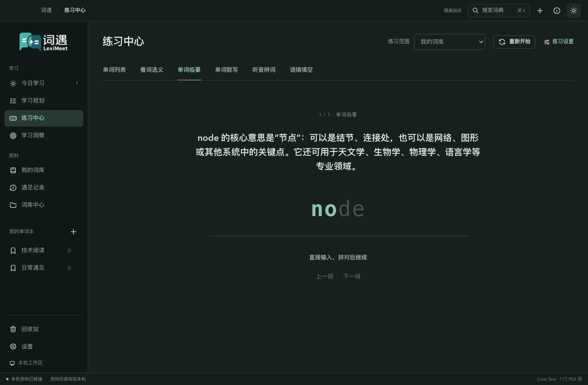Switch to the 看词选义 tab

[x=152, y=70]
